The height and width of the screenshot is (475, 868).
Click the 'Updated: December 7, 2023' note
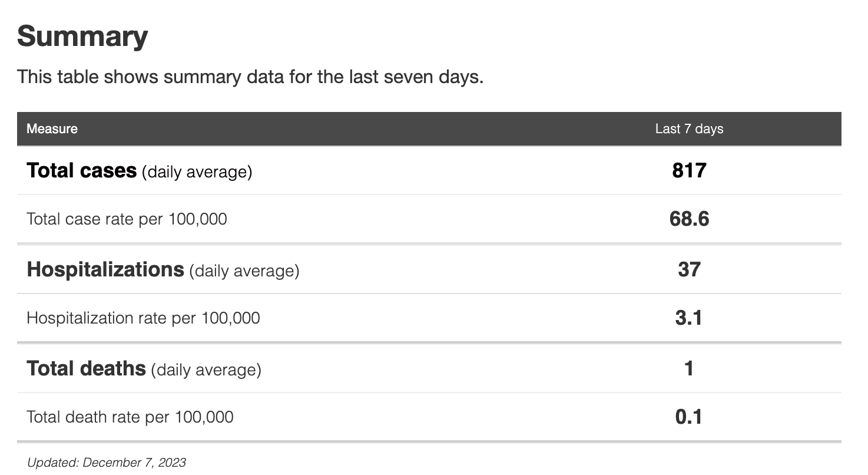coord(107,463)
